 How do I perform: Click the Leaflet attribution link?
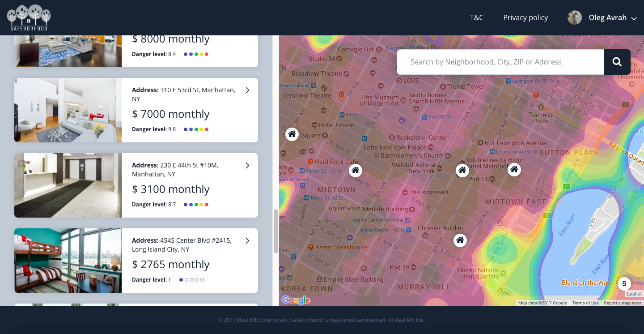click(x=634, y=294)
